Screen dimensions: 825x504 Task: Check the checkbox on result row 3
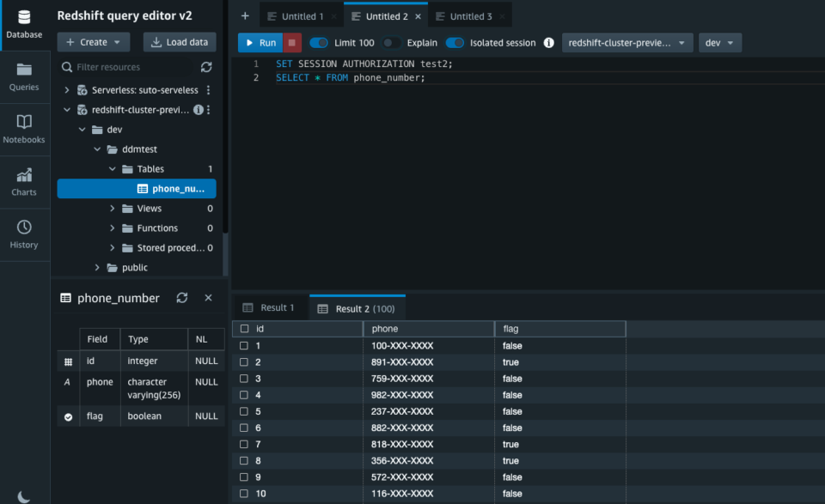click(x=243, y=378)
